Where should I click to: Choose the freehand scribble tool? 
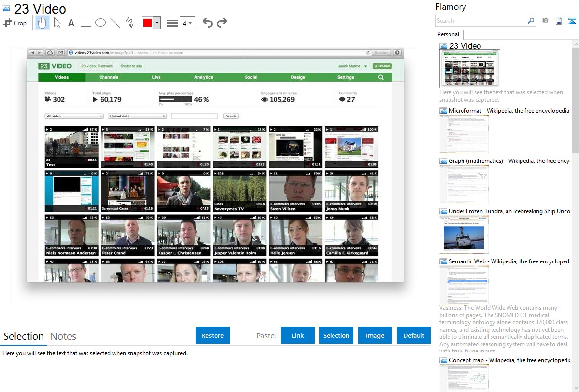pyautogui.click(x=130, y=23)
